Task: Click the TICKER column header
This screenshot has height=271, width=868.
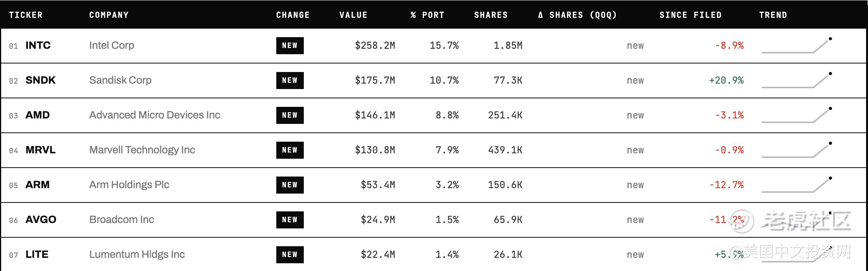Action: [x=26, y=15]
